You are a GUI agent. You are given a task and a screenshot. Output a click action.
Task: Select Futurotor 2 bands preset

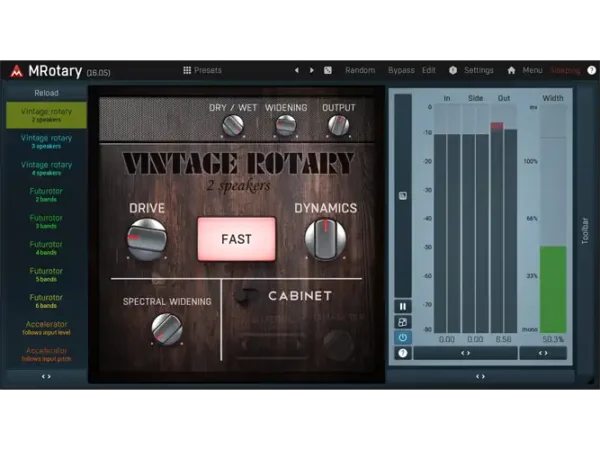coord(46,194)
